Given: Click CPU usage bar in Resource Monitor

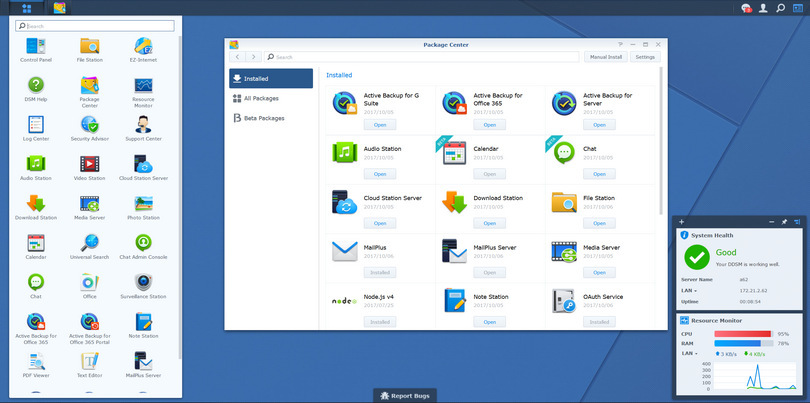Looking at the screenshot, I should tap(743, 334).
